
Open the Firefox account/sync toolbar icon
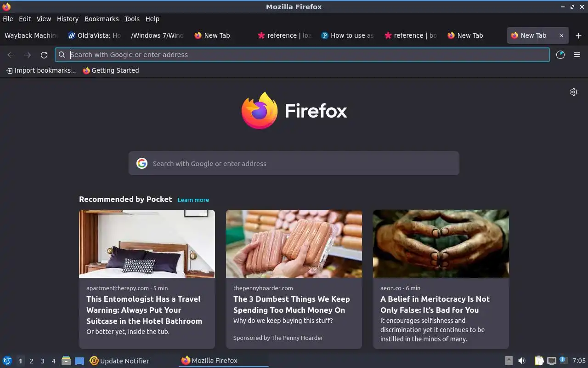point(560,55)
